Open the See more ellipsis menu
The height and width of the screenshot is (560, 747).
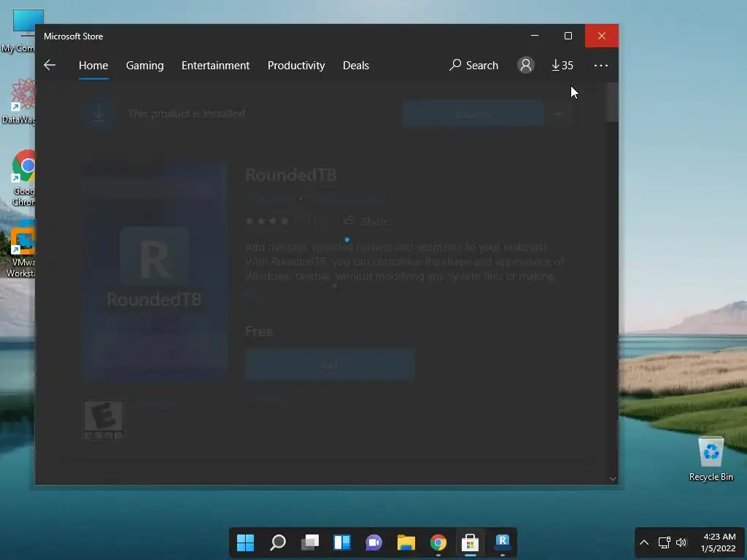point(601,65)
